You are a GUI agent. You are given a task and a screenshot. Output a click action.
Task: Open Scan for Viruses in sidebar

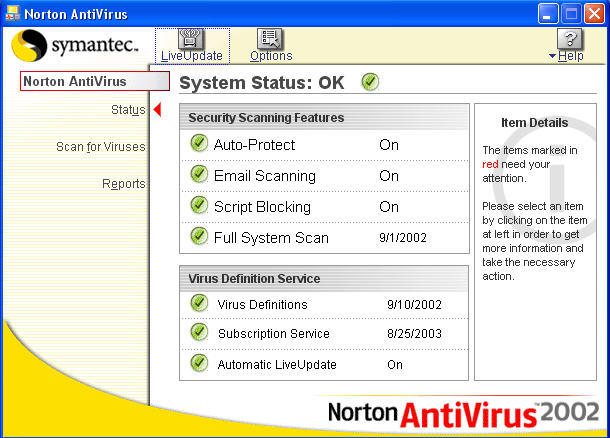pyautogui.click(x=100, y=147)
